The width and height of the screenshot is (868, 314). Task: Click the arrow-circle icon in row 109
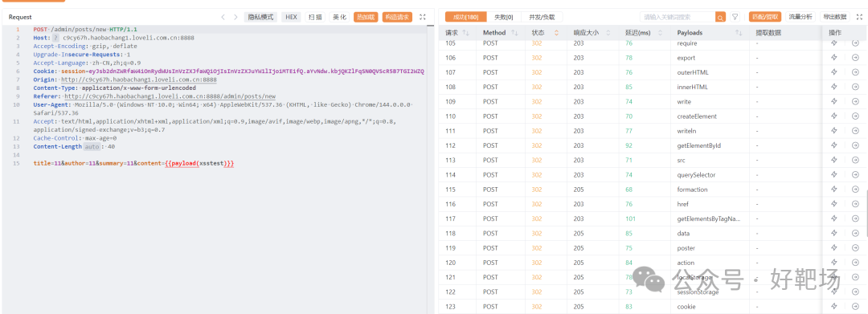[855, 102]
